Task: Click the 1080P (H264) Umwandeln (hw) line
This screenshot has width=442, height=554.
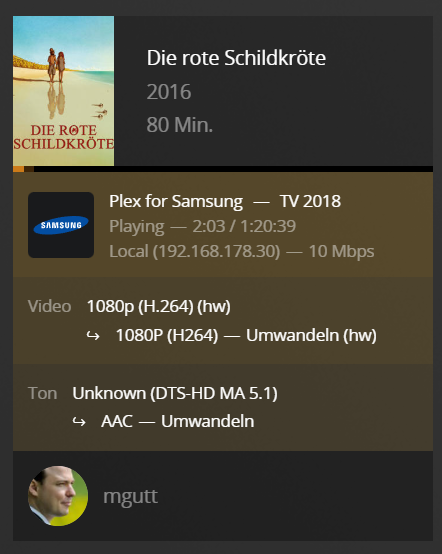Action: click(246, 335)
